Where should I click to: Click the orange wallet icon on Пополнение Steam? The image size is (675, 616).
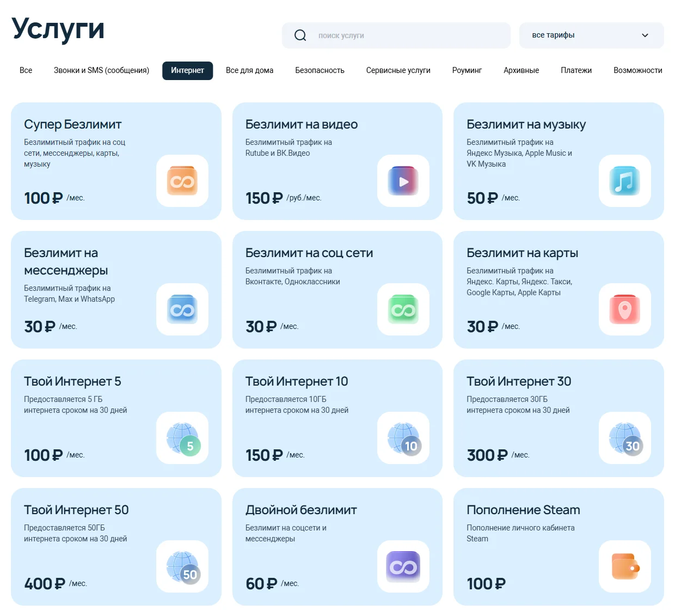tap(625, 566)
